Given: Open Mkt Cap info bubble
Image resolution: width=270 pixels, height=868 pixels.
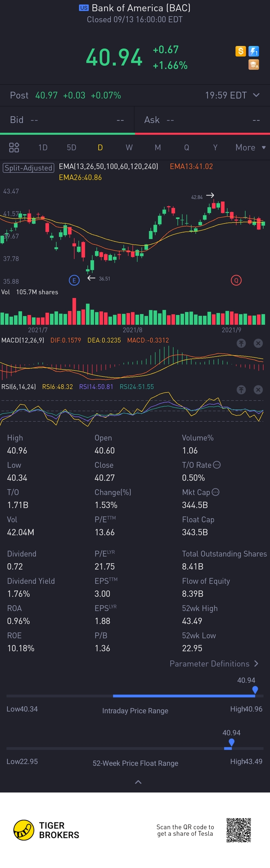Looking at the screenshot, I should point(215,492).
